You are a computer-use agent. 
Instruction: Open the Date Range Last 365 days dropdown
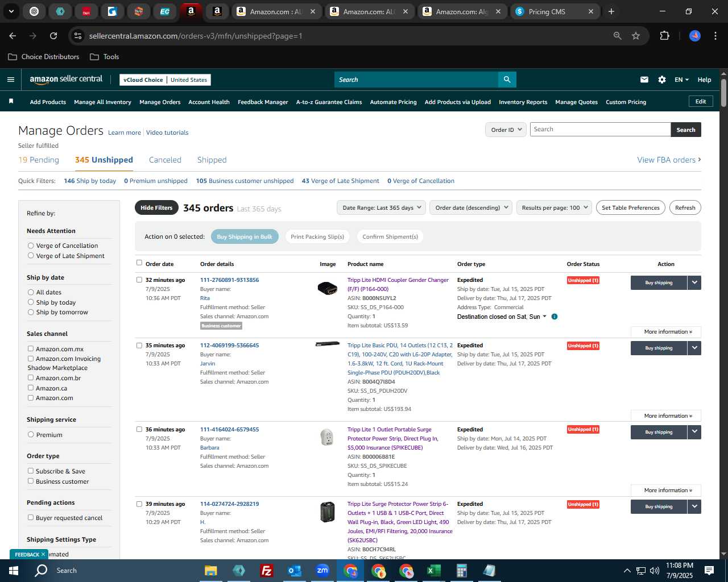(x=382, y=207)
